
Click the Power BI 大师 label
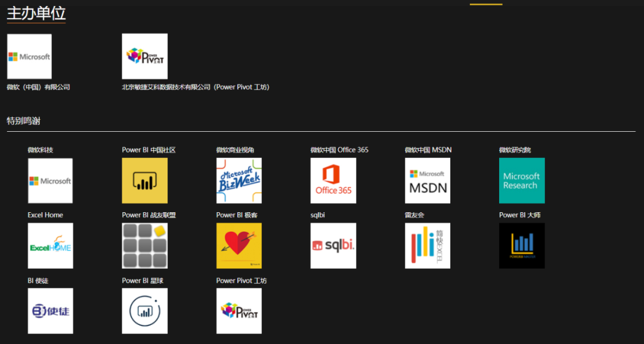519,215
